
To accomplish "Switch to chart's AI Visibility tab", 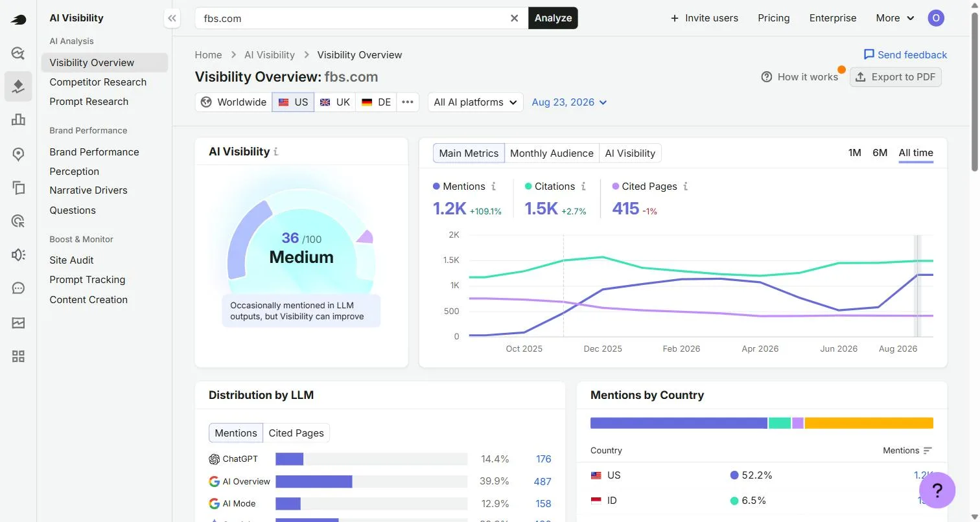I will point(630,153).
